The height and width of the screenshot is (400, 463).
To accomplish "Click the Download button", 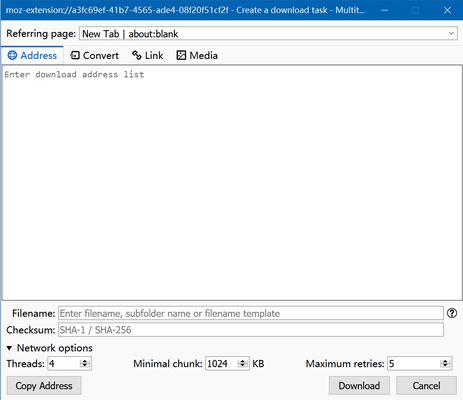I will (x=359, y=386).
